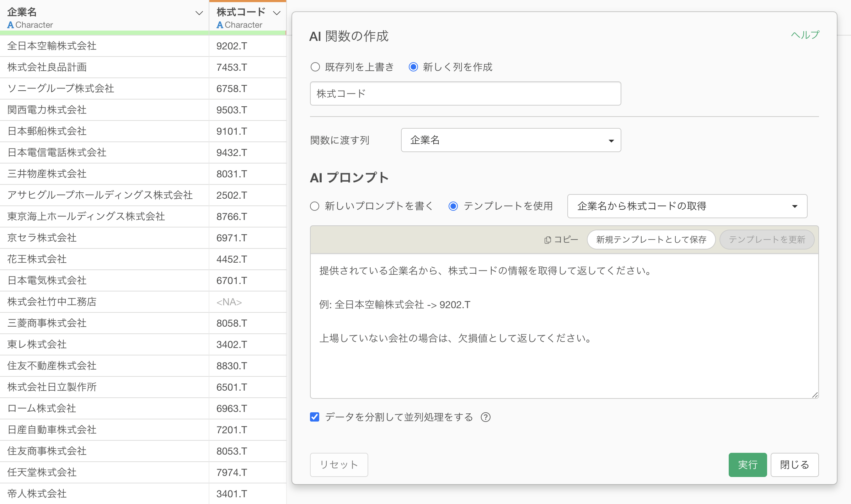
Task: Click the copy icon in prompt toolbar
Action: click(547, 240)
